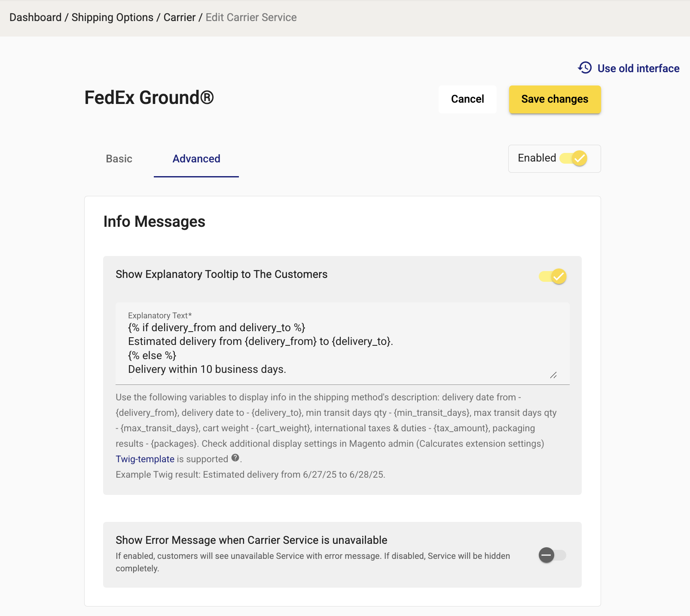Go to Dashboard in the breadcrumb
Viewport: 690px width, 616px height.
pyautogui.click(x=36, y=17)
